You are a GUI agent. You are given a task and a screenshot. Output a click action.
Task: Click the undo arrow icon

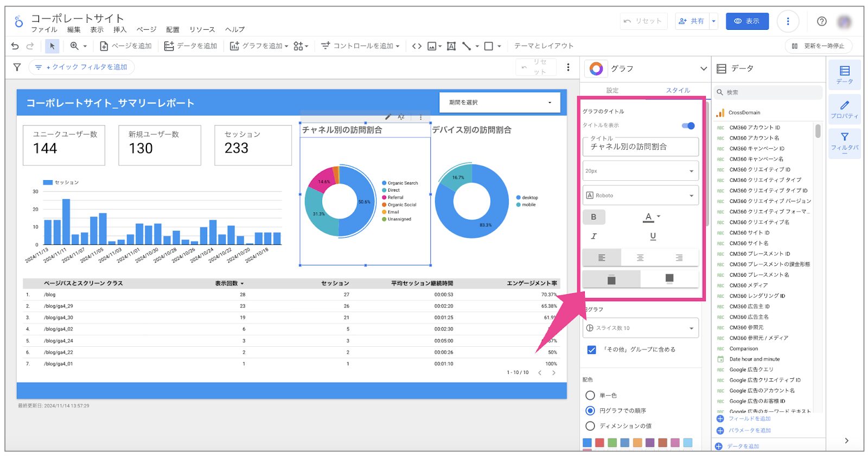point(15,46)
